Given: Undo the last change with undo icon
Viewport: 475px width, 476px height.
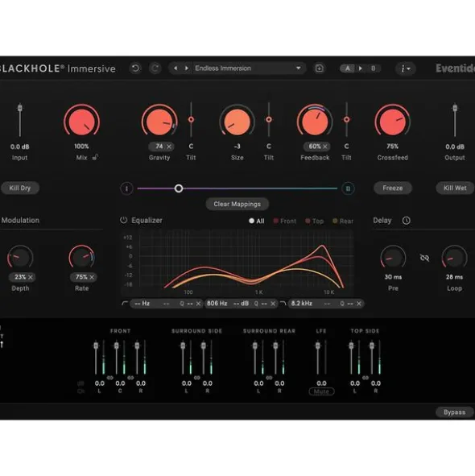Looking at the screenshot, I should pos(135,68).
